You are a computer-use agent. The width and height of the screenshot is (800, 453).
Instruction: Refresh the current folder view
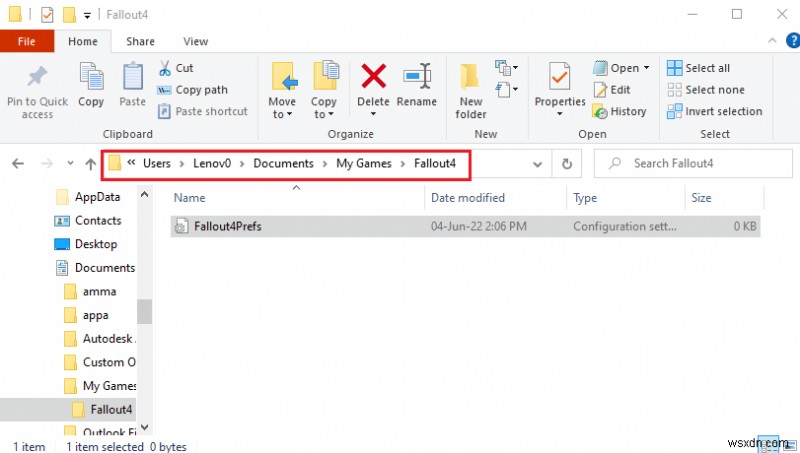pos(567,164)
